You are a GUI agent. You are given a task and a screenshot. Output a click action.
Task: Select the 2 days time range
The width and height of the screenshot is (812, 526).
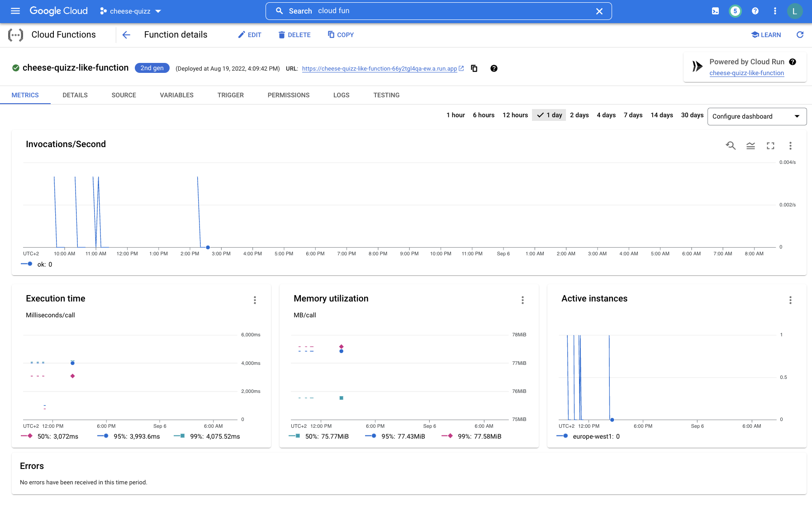tap(579, 115)
